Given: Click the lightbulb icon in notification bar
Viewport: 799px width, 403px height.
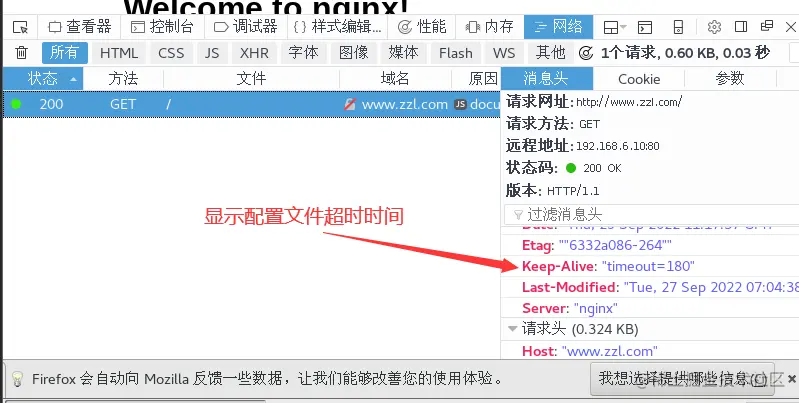Looking at the screenshot, I should point(17,379).
